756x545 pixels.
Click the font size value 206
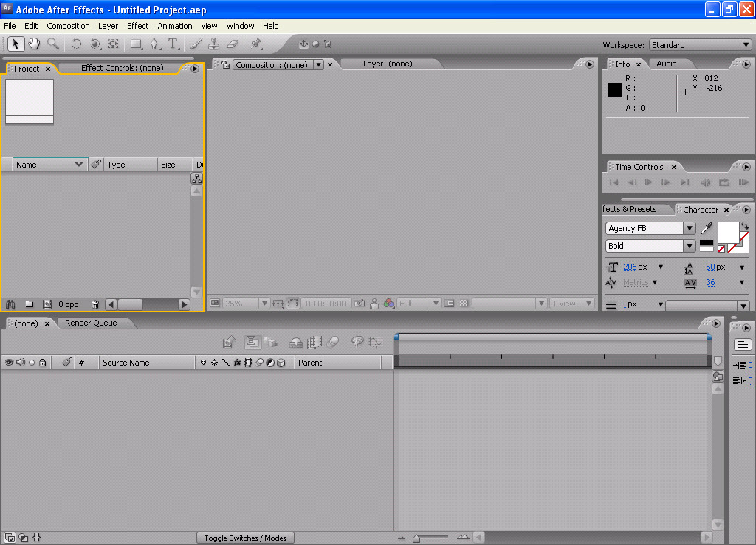tap(630, 267)
